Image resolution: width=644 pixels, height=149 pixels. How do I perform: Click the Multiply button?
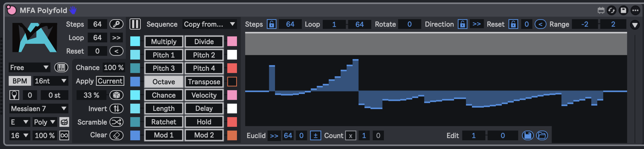click(x=164, y=42)
